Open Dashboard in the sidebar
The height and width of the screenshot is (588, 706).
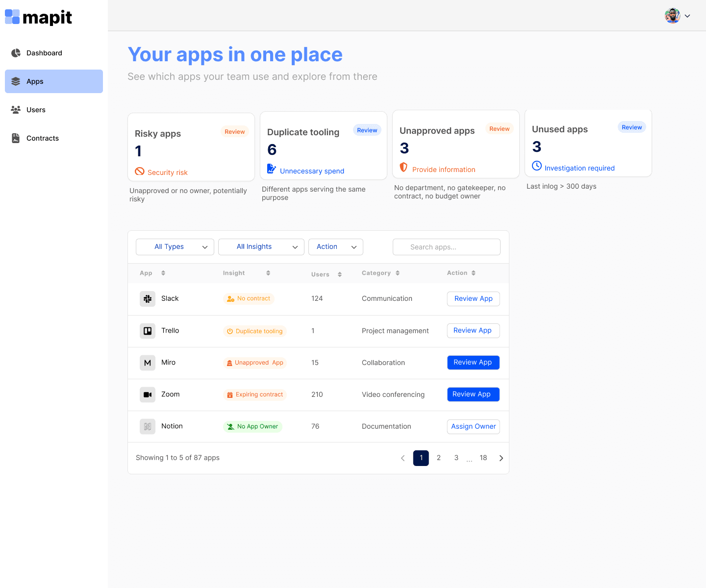point(54,53)
